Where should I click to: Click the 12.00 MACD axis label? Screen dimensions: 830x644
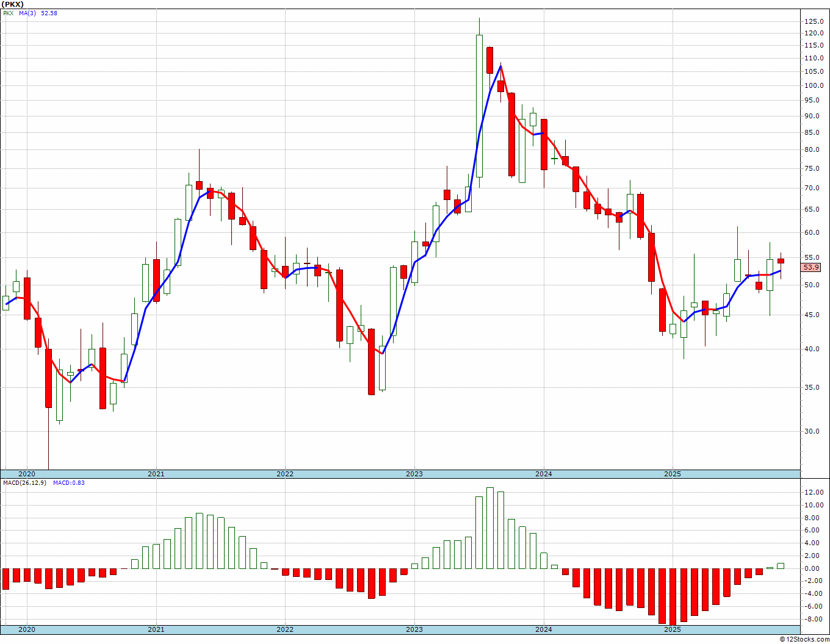click(x=814, y=492)
